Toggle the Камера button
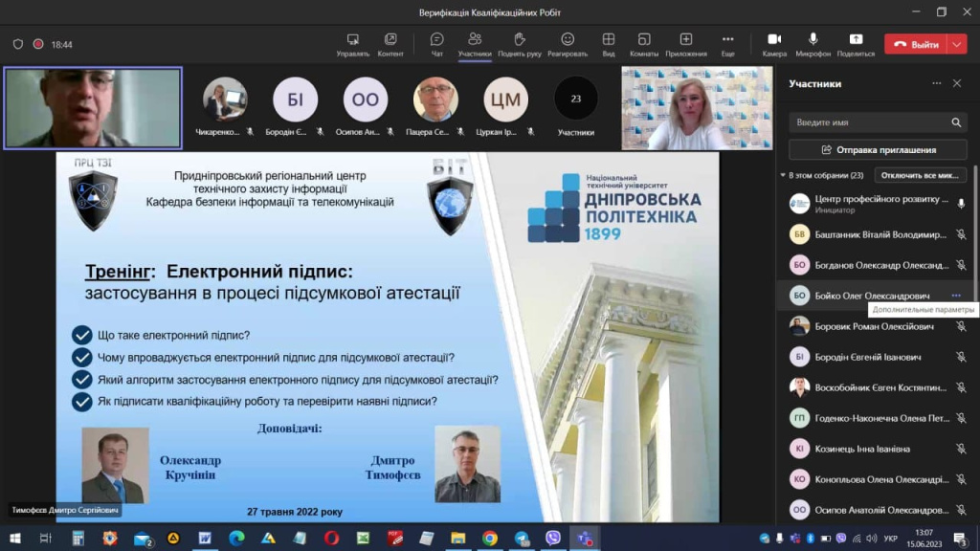The image size is (980, 551). tap(774, 45)
